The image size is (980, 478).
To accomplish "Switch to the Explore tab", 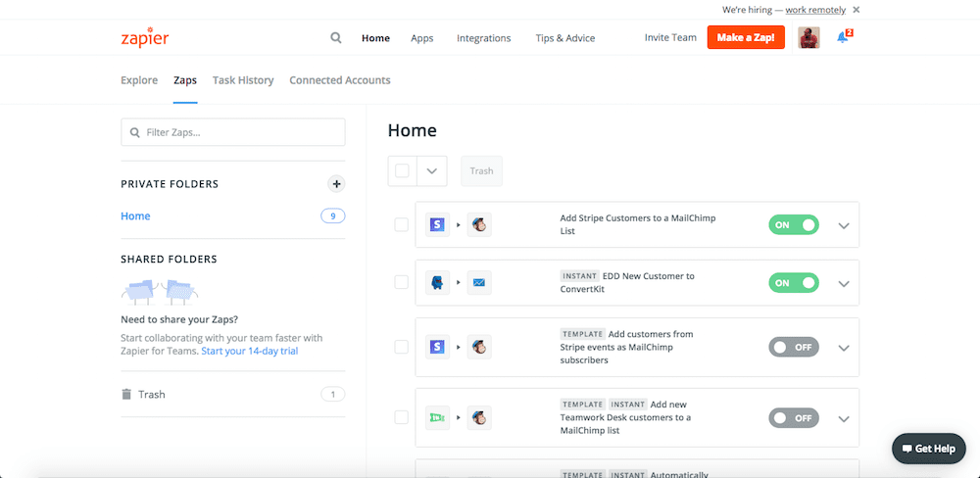I will point(139,80).
